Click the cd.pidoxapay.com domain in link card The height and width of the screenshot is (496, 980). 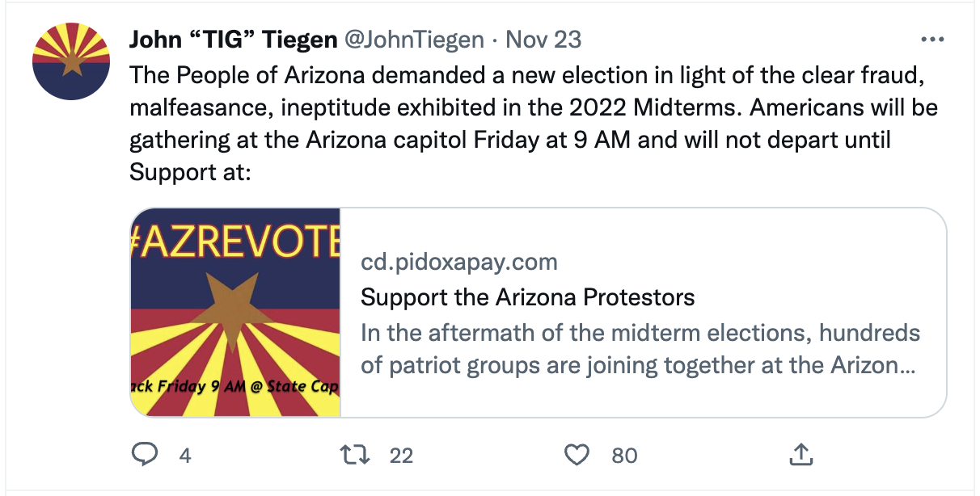tap(459, 262)
